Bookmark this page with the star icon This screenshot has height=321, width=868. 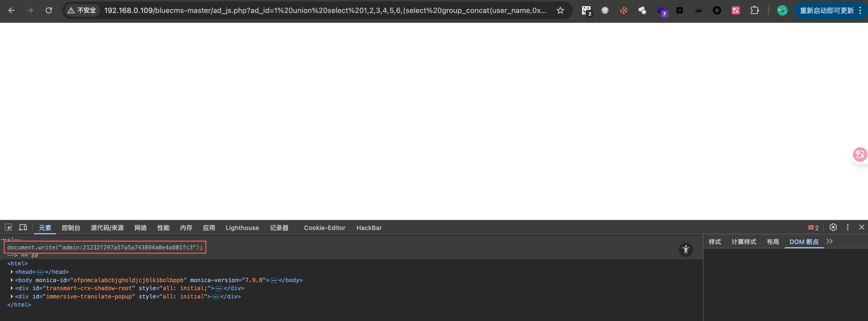point(560,10)
